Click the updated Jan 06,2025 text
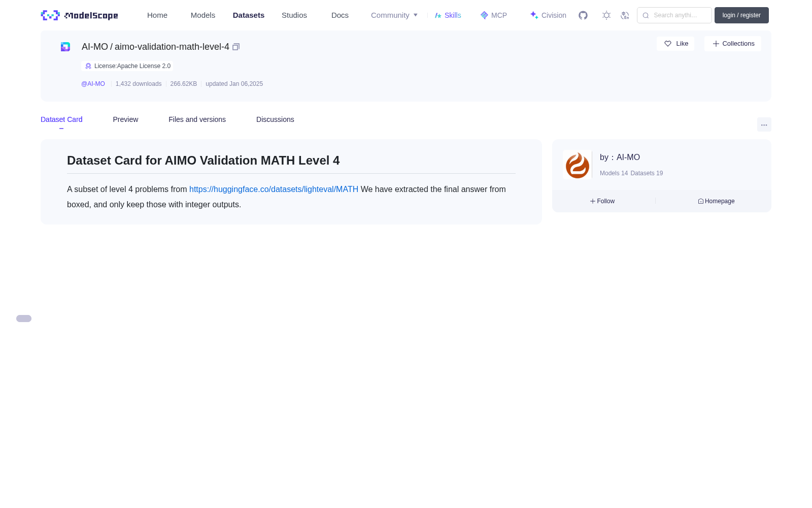The image size is (812, 508). [x=234, y=84]
